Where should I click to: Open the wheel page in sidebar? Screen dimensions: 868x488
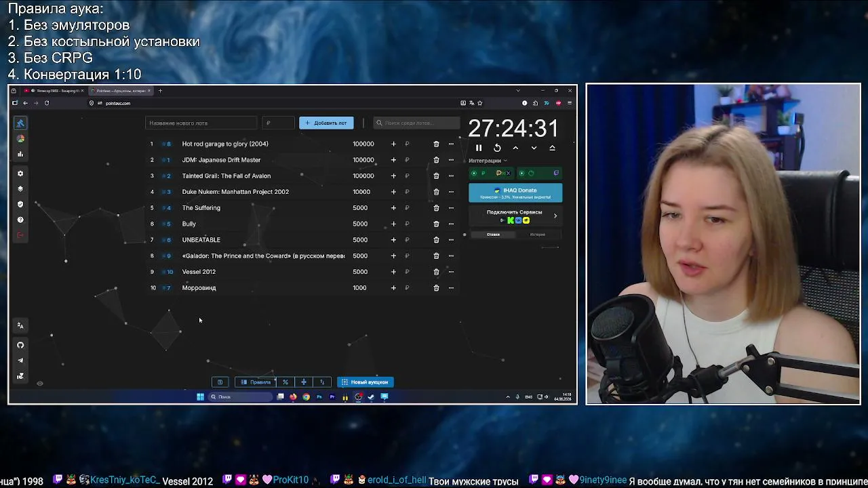click(20, 138)
